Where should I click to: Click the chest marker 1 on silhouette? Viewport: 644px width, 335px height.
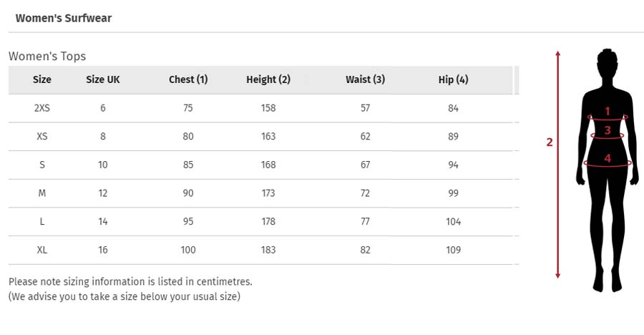(x=608, y=112)
